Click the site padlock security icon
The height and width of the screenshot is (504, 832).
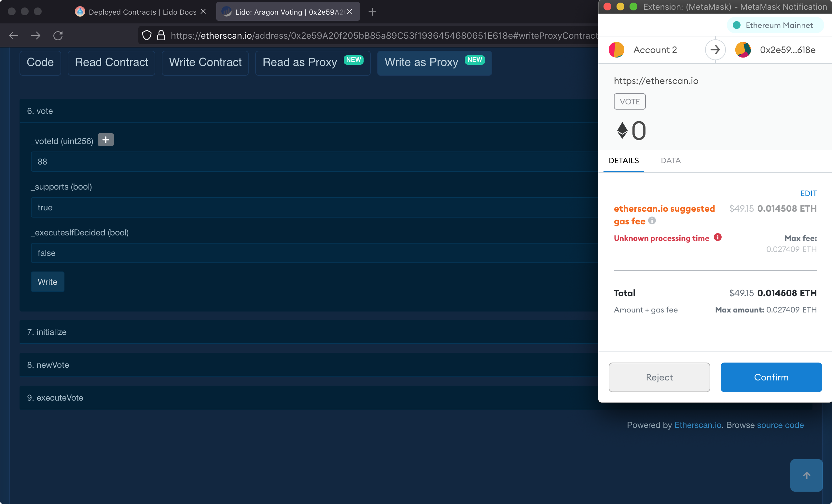point(161,35)
